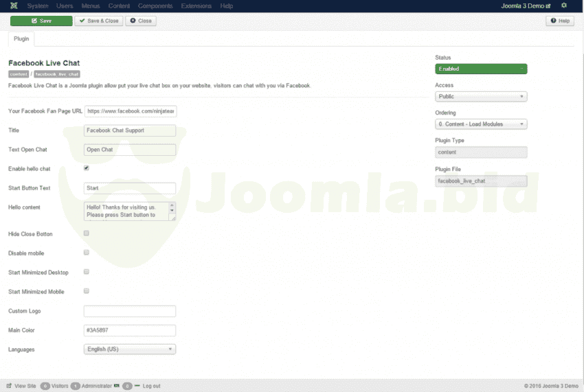Click the messages envelope icon in footer
The image size is (584, 392).
[x=117, y=386]
